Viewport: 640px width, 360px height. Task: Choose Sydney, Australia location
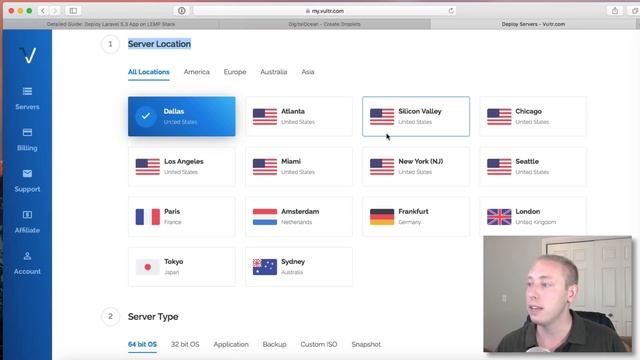[x=299, y=267]
